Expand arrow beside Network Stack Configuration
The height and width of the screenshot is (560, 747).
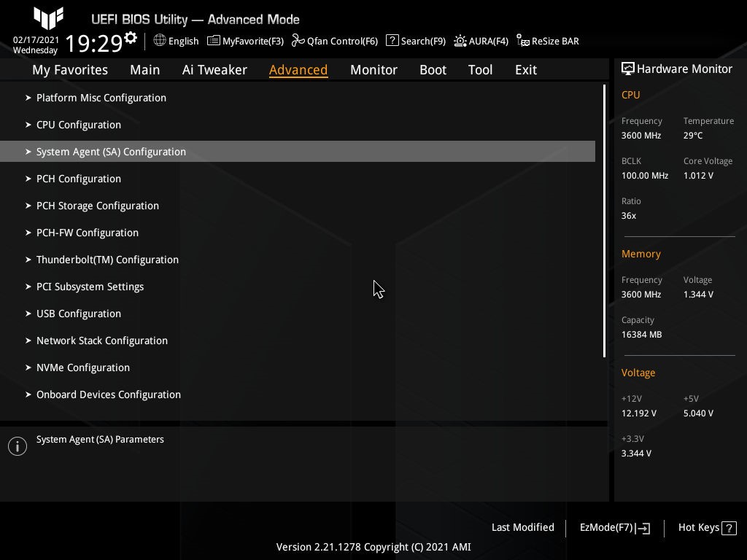(28, 341)
